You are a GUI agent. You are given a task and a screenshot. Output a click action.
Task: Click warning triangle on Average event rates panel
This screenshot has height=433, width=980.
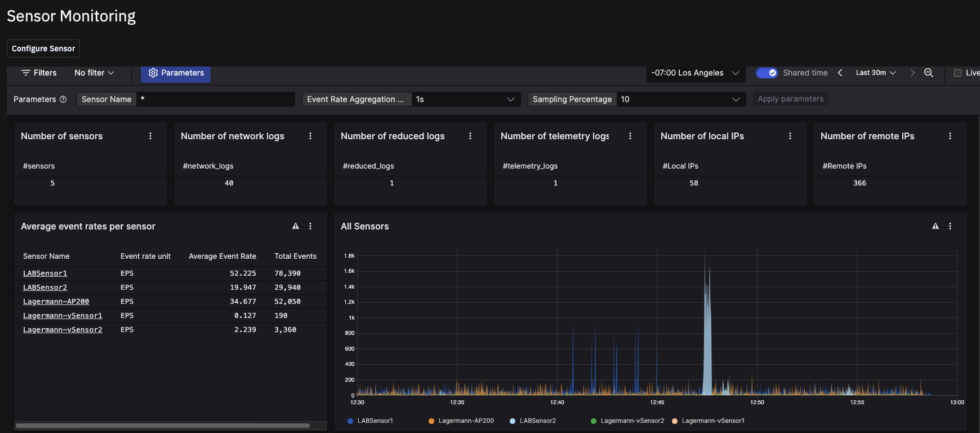pyautogui.click(x=296, y=226)
